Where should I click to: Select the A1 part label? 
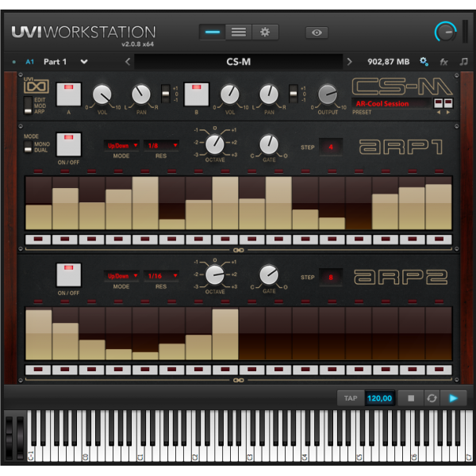(30, 62)
